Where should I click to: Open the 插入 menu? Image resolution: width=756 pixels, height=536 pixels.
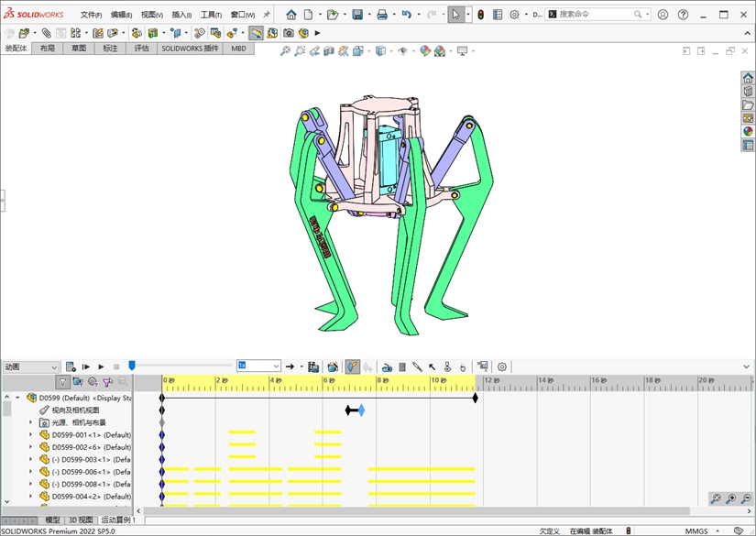(x=181, y=15)
